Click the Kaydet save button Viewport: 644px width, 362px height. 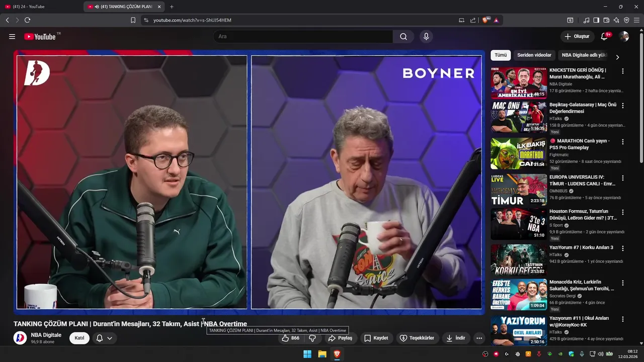376,338
